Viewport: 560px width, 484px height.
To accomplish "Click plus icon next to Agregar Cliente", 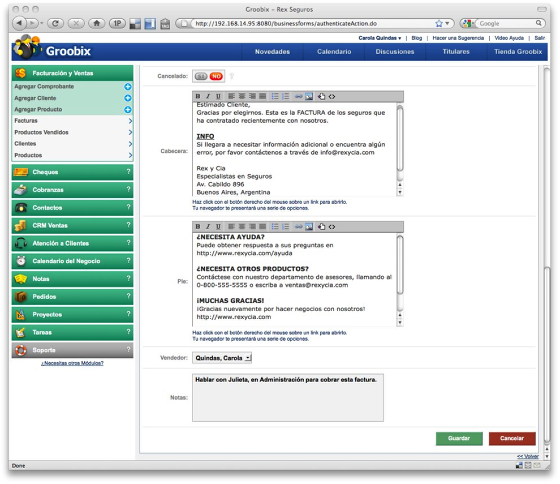I will [128, 98].
